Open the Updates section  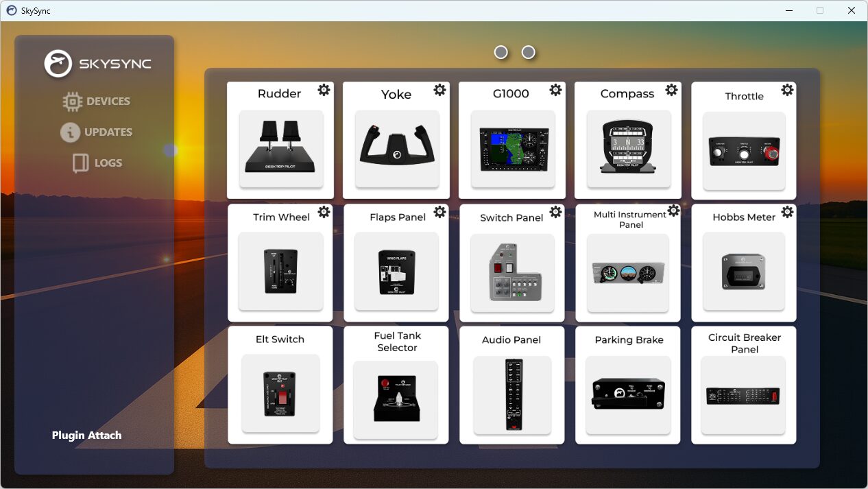(96, 132)
